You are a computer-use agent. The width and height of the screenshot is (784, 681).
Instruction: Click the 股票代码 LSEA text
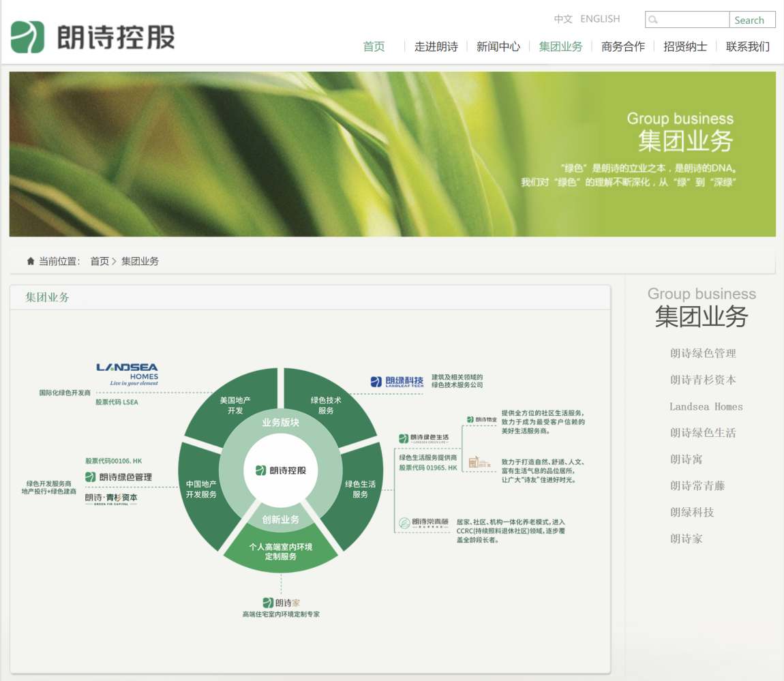pyautogui.click(x=117, y=402)
